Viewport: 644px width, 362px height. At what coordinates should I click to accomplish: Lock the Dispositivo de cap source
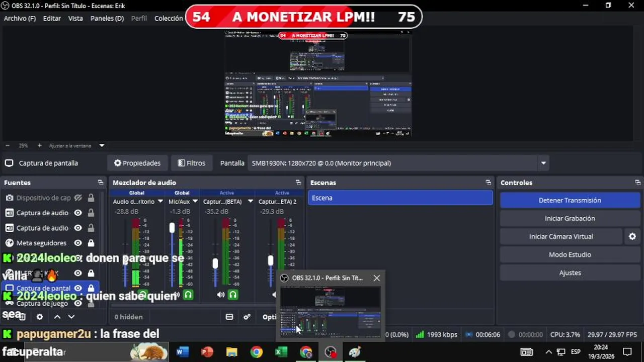pos(91,198)
